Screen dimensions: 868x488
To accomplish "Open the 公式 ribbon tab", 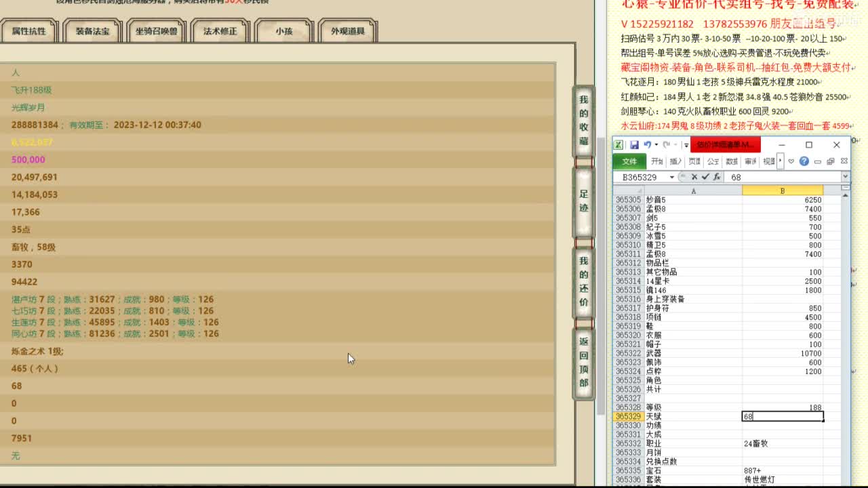I will [713, 161].
